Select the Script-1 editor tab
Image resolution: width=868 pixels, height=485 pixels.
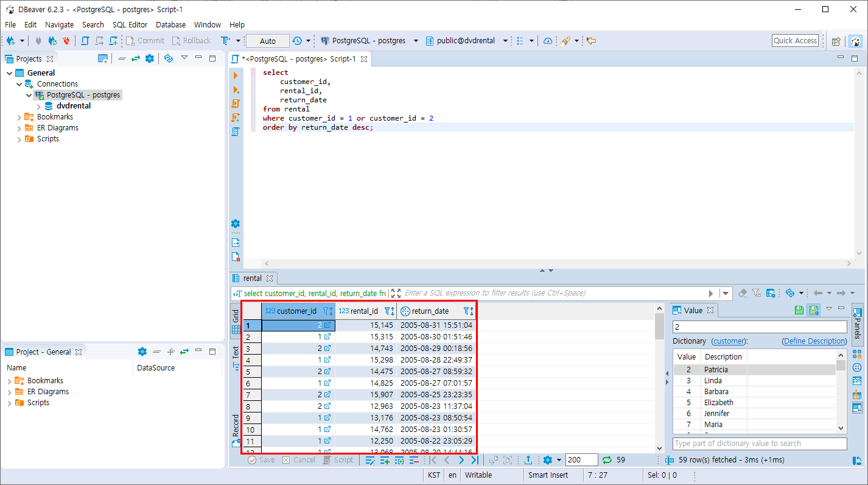(301, 59)
